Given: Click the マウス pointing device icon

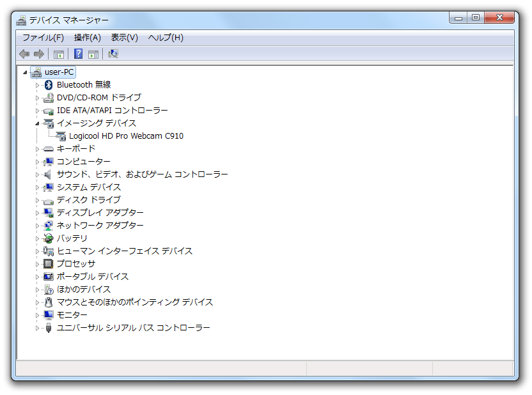Looking at the screenshot, I should [49, 302].
